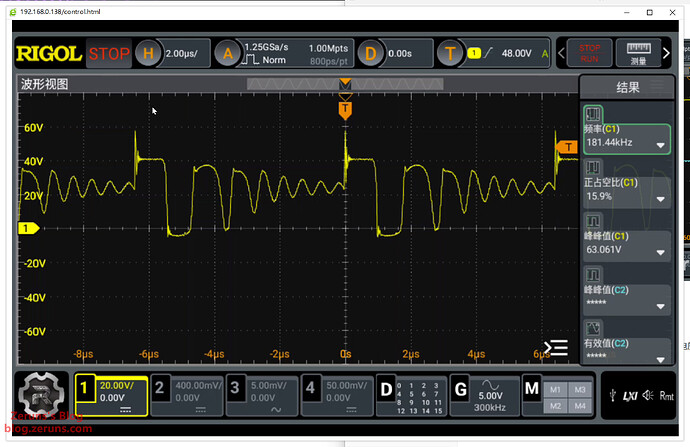Image resolution: width=690 pixels, height=447 pixels.
Task: Toggle channel 1 at 20.00V/
Action: point(111,391)
